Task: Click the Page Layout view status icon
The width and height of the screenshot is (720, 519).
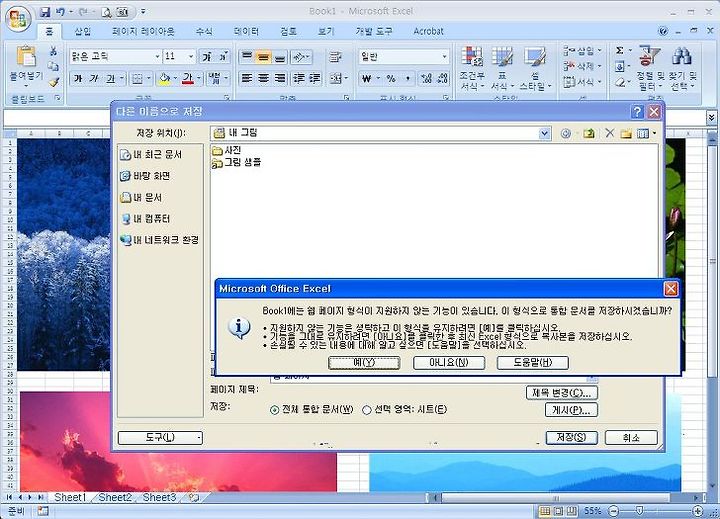Action: click(558, 511)
